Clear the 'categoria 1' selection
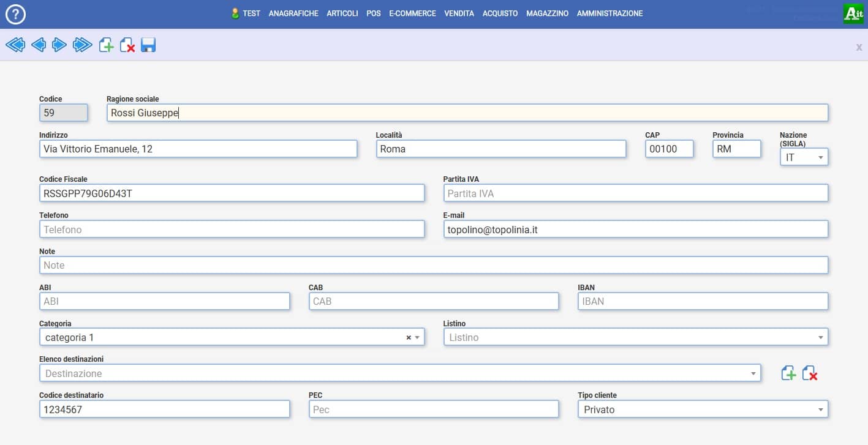Screen dimensions: 868x445 pos(409,338)
